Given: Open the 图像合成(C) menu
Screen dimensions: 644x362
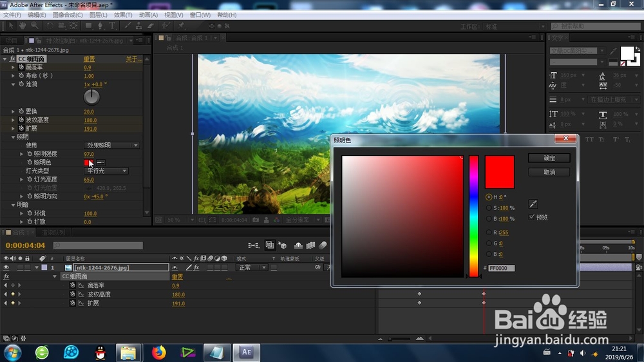Looking at the screenshot, I should [68, 15].
